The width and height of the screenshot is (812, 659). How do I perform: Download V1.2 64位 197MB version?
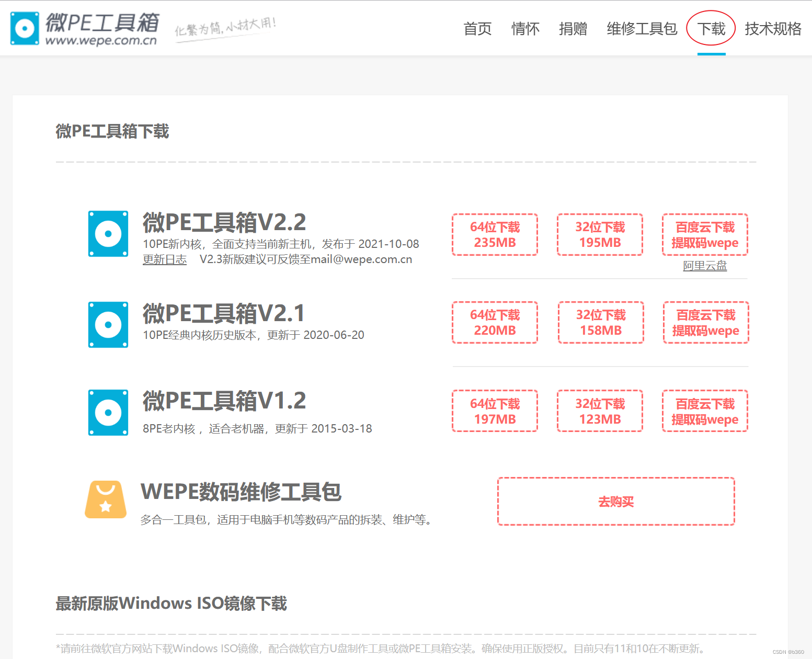click(495, 411)
